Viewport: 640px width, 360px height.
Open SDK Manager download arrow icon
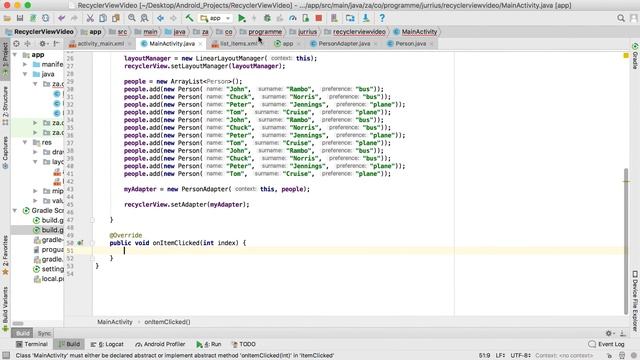[366, 18]
